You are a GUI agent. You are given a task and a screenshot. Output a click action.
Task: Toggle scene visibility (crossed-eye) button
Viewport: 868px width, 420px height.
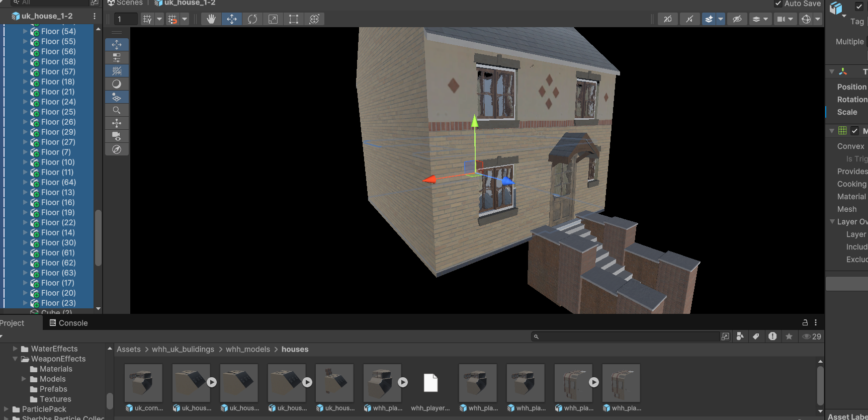pyautogui.click(x=737, y=19)
